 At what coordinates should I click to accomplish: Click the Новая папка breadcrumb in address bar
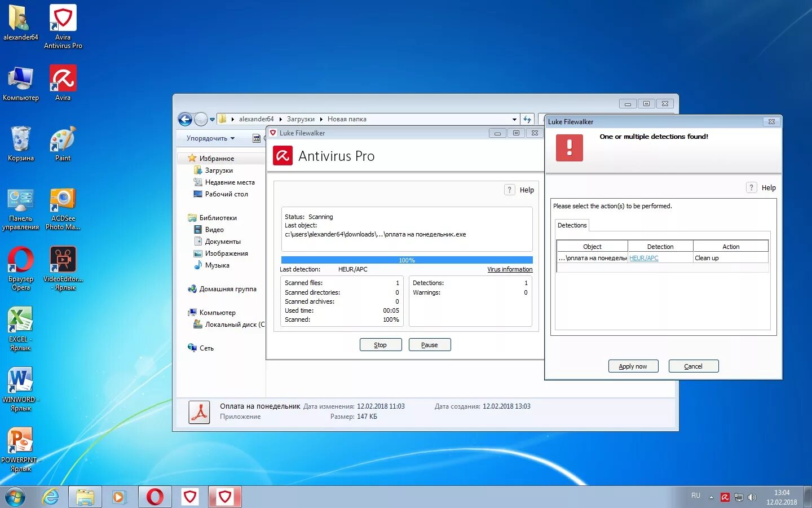(347, 119)
